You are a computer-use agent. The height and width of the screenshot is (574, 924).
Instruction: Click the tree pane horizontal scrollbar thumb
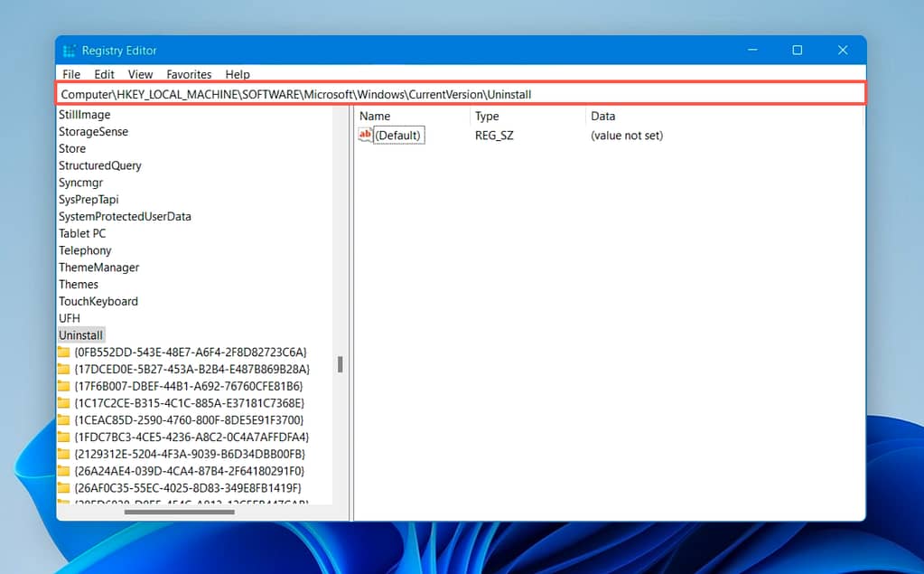pyautogui.click(x=180, y=512)
